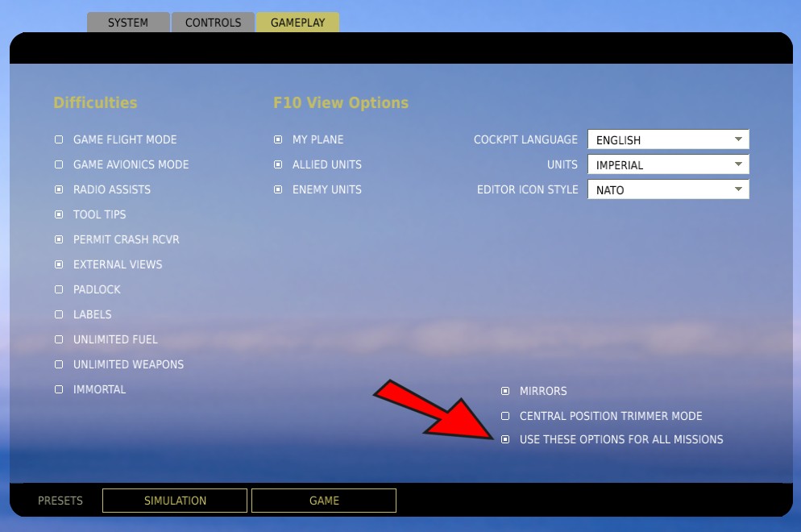This screenshot has height=532, width=801.
Task: Check the Unlimited Weapons option
Action: (x=60, y=365)
